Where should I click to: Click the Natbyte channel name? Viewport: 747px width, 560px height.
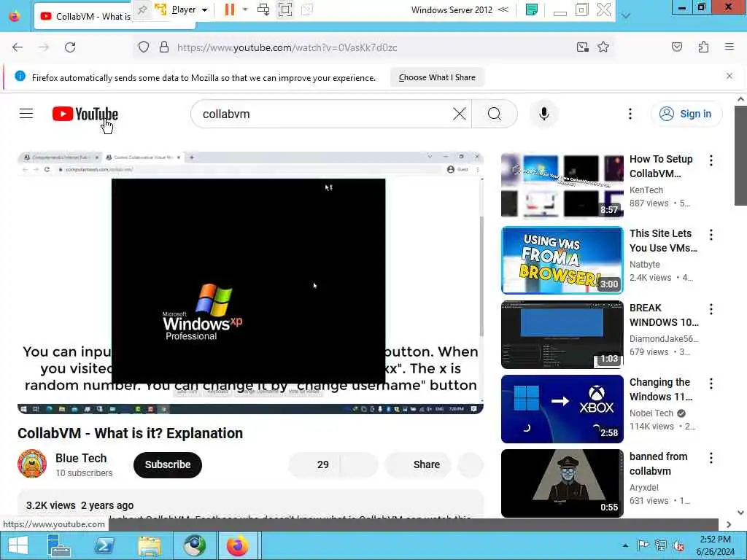(x=645, y=264)
